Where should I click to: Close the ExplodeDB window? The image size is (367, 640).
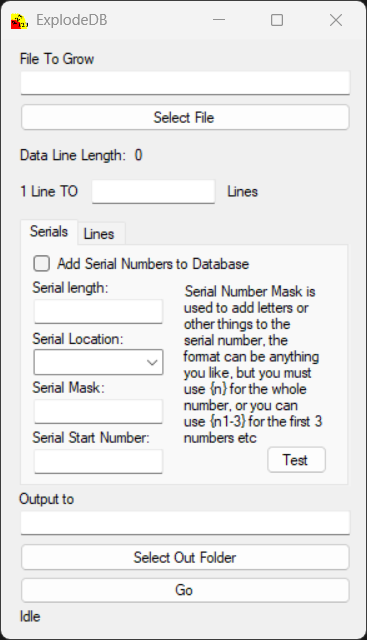pyautogui.click(x=336, y=20)
